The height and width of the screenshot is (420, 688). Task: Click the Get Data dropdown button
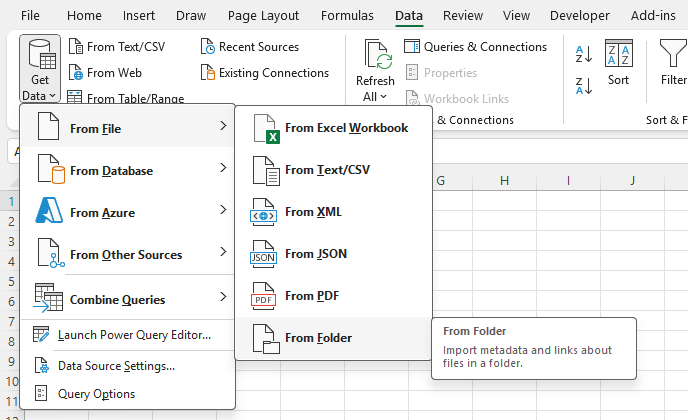pyautogui.click(x=40, y=69)
